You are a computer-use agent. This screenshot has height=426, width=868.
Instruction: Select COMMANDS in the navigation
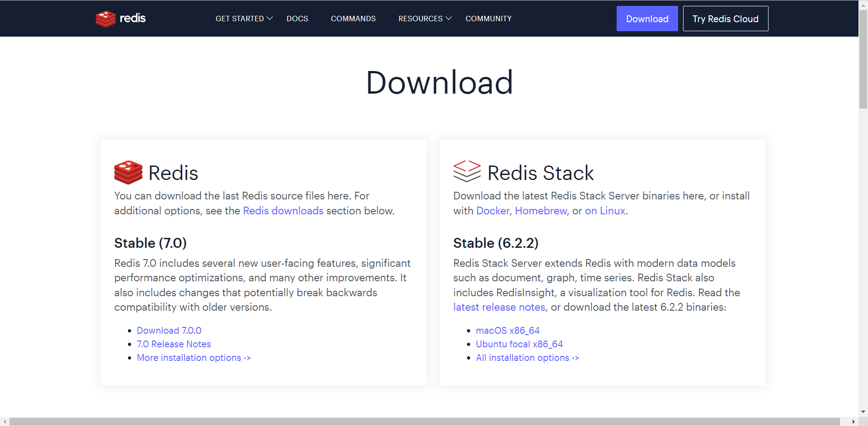pos(353,19)
